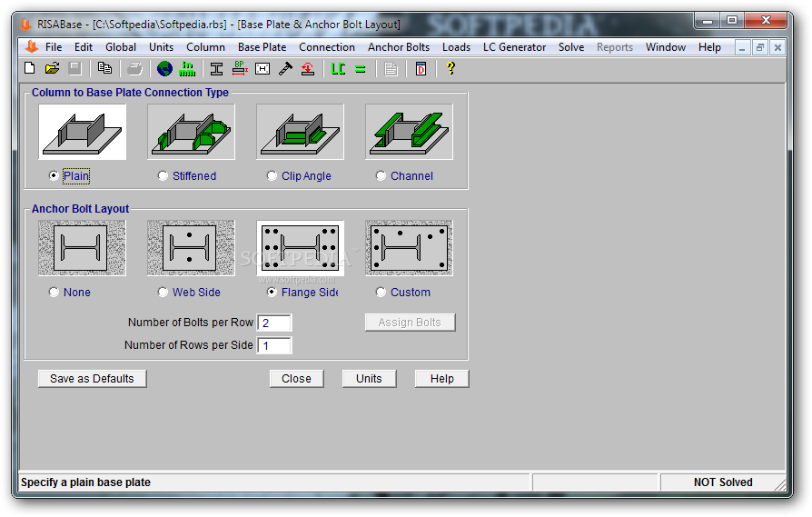This screenshot has width=812, height=517.
Task: Click the Save as Defaults button
Action: click(x=92, y=379)
